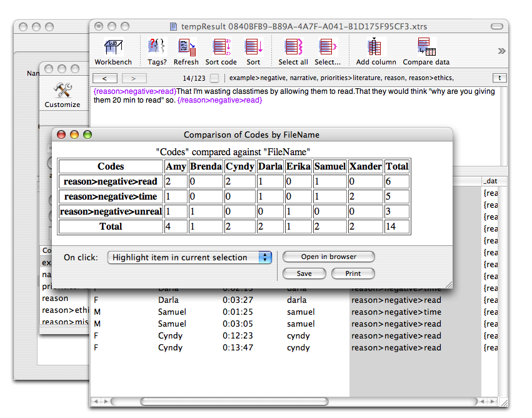Minimize the Comparison of Codes window
The height and width of the screenshot is (418, 532).
pyautogui.click(x=74, y=135)
